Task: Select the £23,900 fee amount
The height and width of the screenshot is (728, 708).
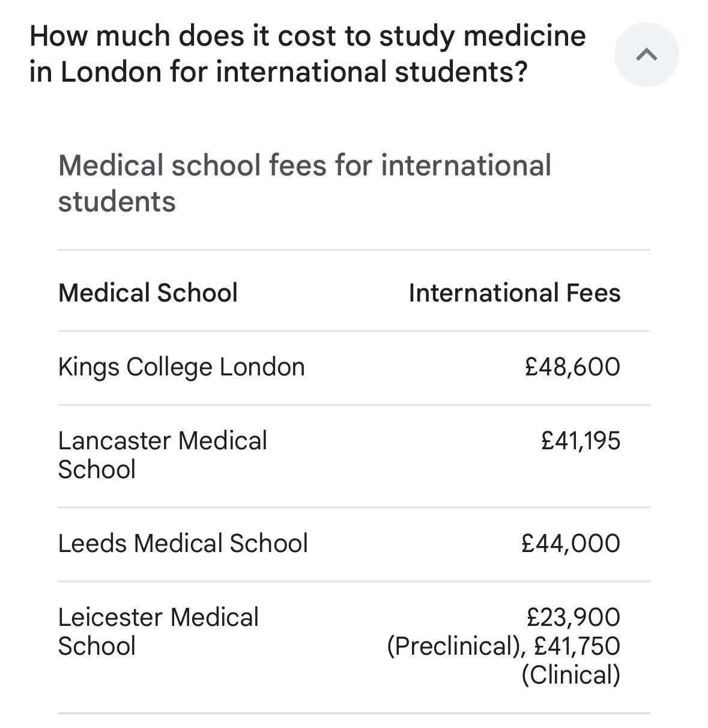Action: [x=573, y=617]
